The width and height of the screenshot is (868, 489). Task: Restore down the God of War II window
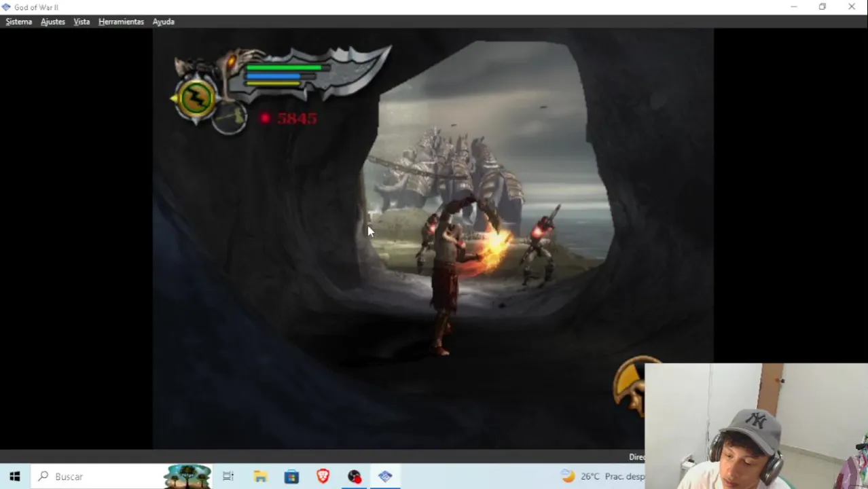pyautogui.click(x=822, y=7)
